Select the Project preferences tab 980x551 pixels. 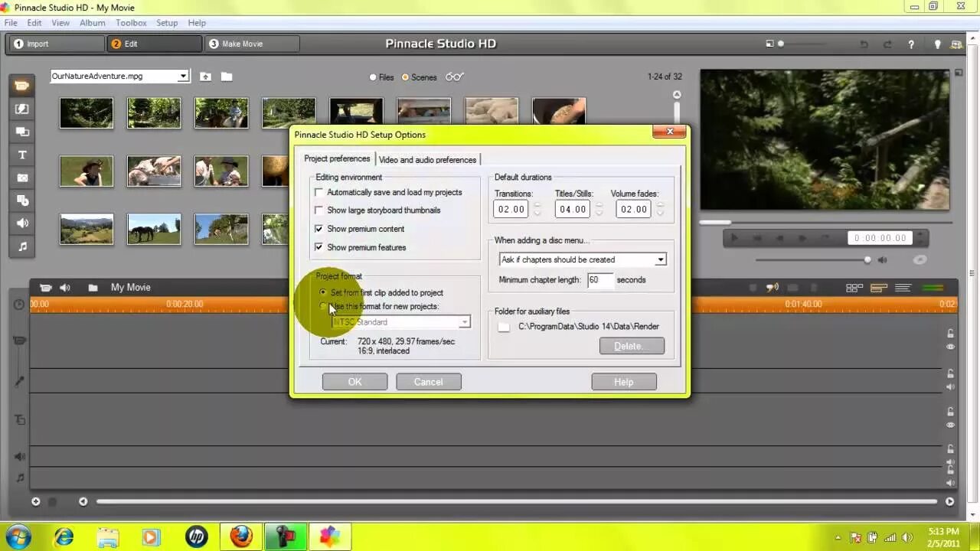click(337, 158)
